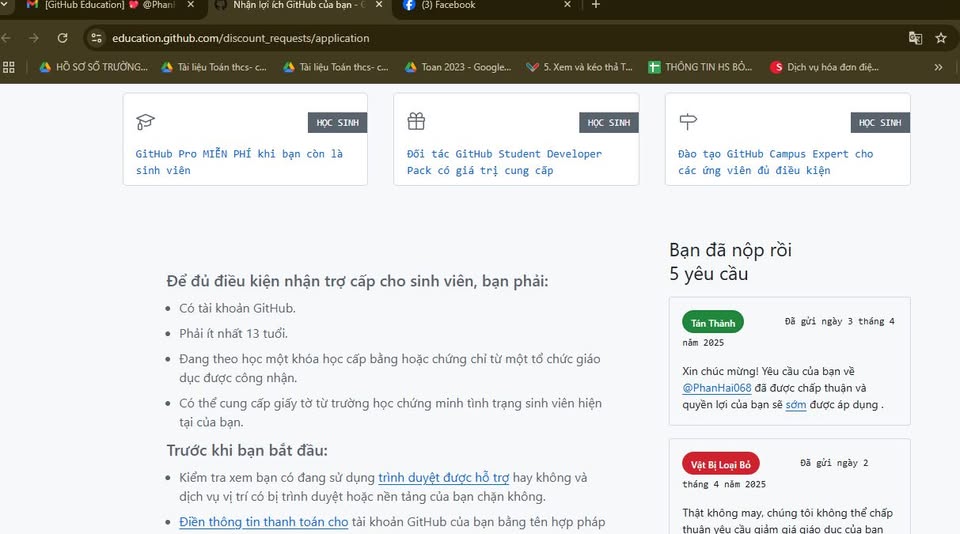Select the Nhận lợi ích GitHub tab
This screenshot has width=960, height=534.
(298, 5)
